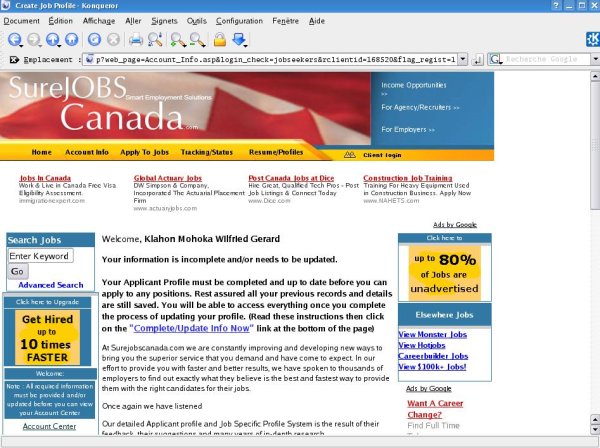This screenshot has width=600, height=448.
Task: Open For Agency/Recruiters link
Action: (420, 107)
